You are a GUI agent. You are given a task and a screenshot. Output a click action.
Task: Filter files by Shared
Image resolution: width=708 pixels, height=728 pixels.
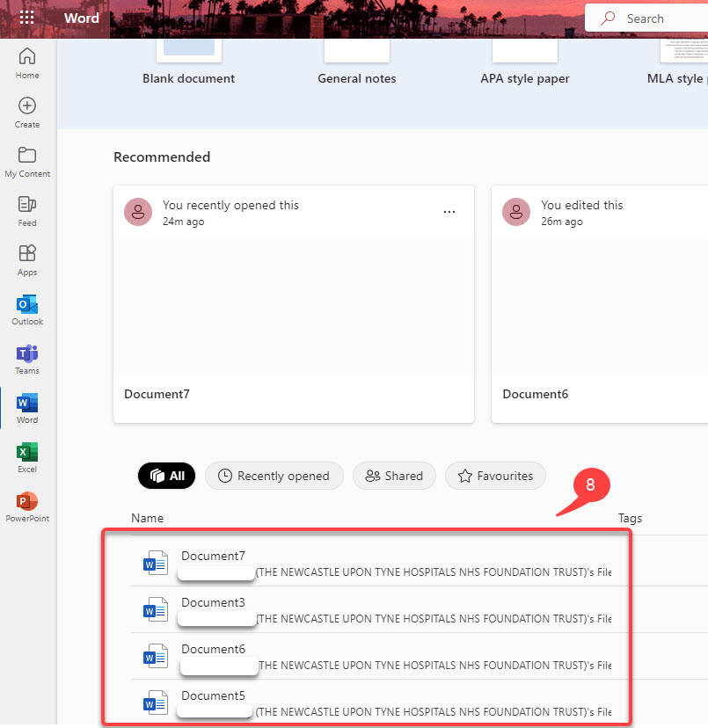tap(394, 476)
